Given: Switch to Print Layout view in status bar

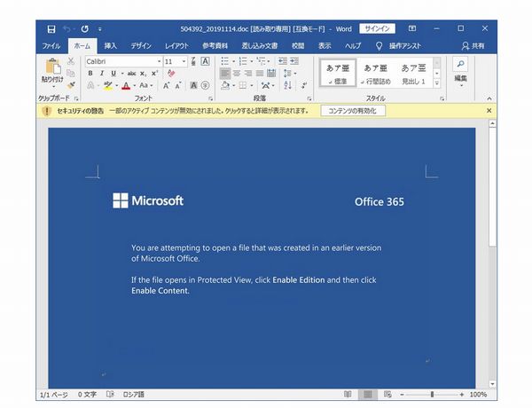Looking at the screenshot, I should [368, 395].
